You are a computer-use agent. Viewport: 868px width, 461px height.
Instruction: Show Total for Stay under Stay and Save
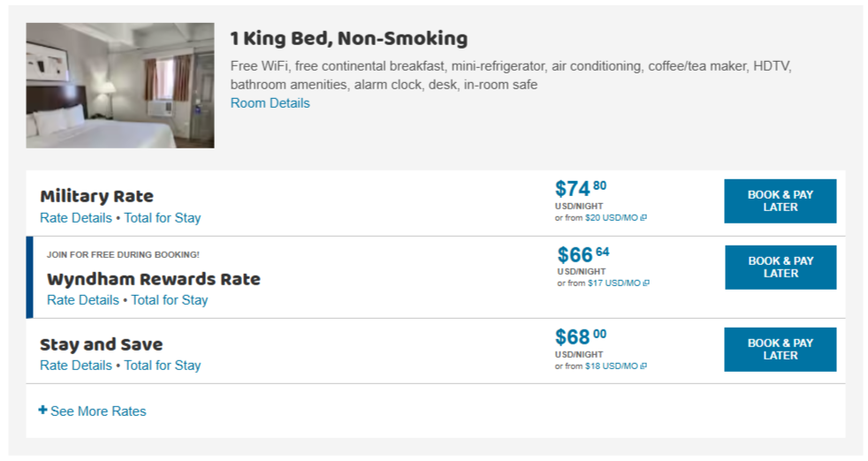pos(162,366)
